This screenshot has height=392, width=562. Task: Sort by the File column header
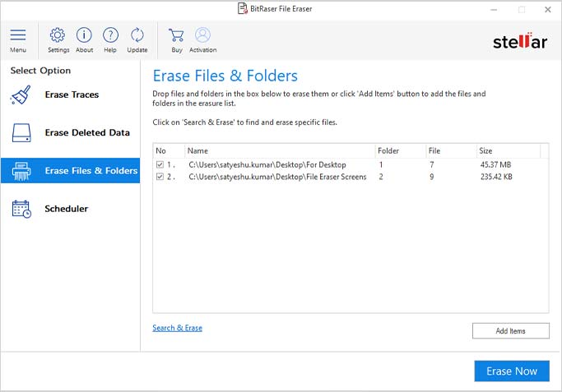451,150
